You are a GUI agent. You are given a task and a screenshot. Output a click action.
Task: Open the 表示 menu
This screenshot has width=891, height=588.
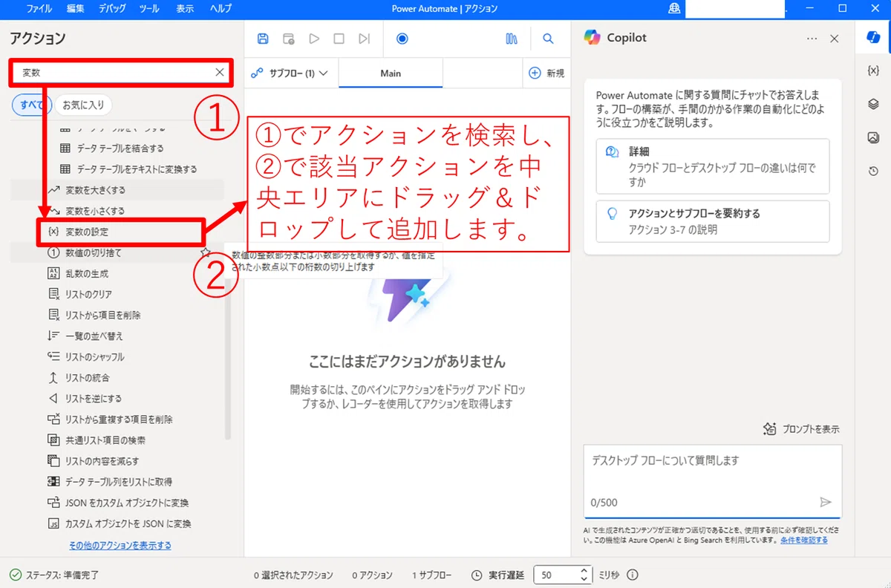pos(185,9)
